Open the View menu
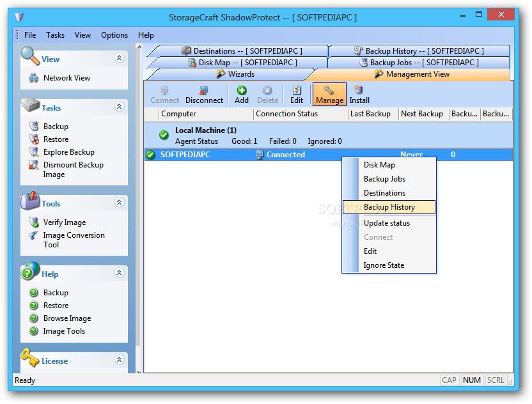The width and height of the screenshot is (532, 404). click(x=82, y=35)
